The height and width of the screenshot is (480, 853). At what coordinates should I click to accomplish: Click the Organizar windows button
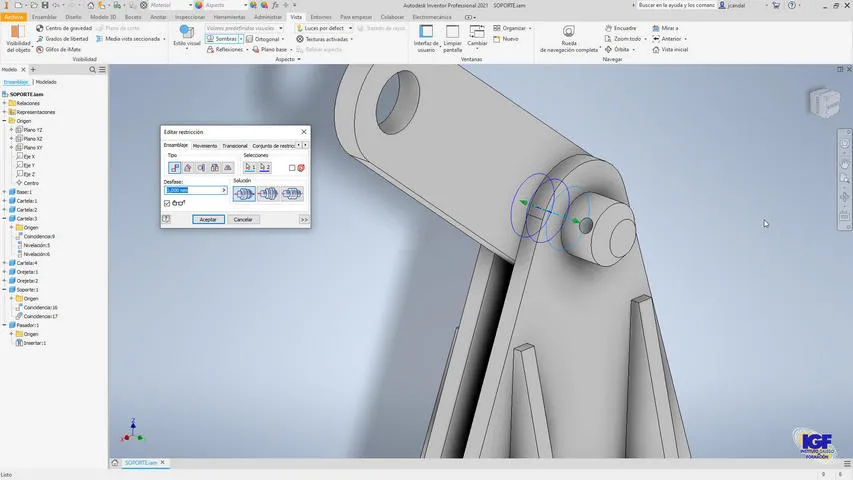[x=512, y=28]
